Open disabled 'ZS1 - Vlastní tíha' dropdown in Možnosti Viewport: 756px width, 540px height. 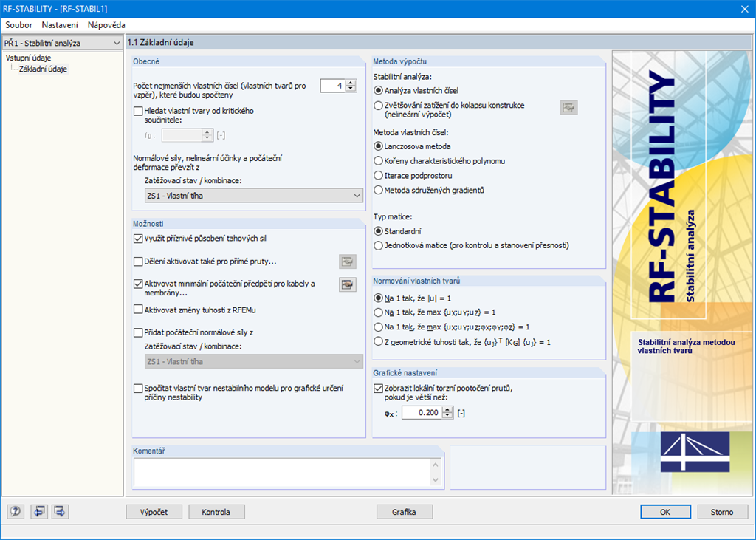pos(254,361)
